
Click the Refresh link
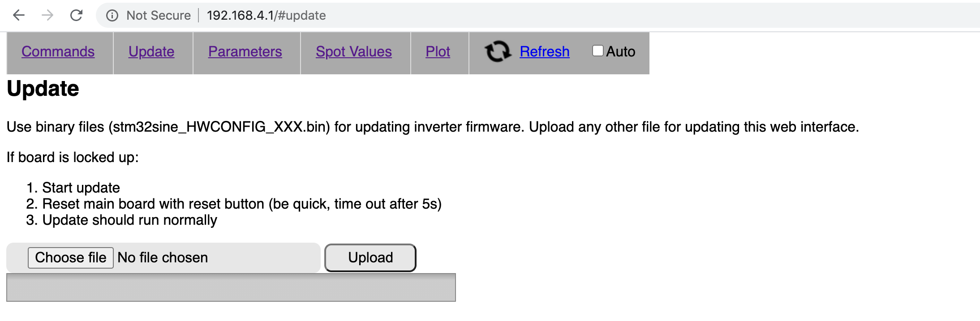(x=545, y=51)
